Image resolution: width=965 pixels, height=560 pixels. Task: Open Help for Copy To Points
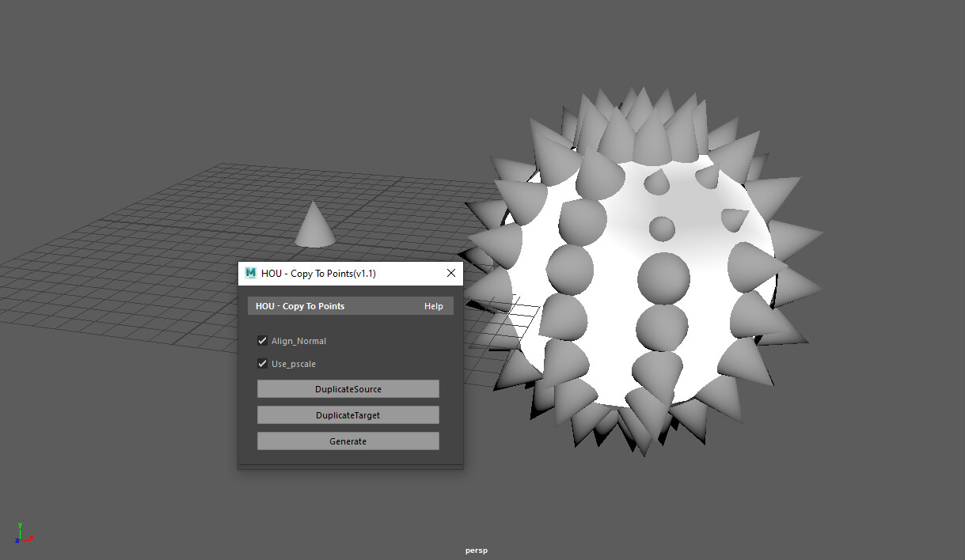[433, 306]
